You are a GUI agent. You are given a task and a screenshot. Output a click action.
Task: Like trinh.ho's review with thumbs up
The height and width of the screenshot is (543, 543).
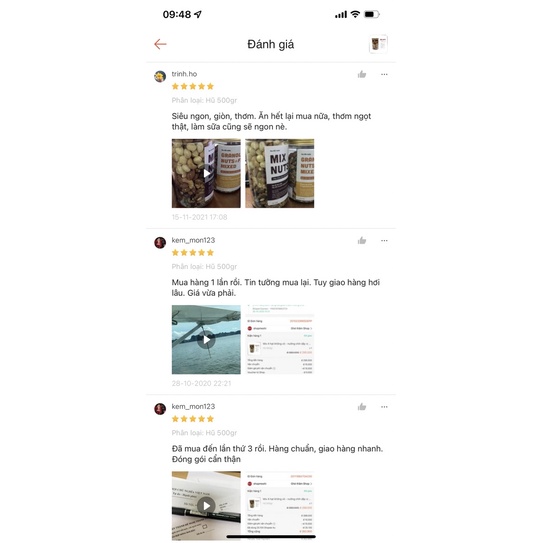[x=362, y=74]
